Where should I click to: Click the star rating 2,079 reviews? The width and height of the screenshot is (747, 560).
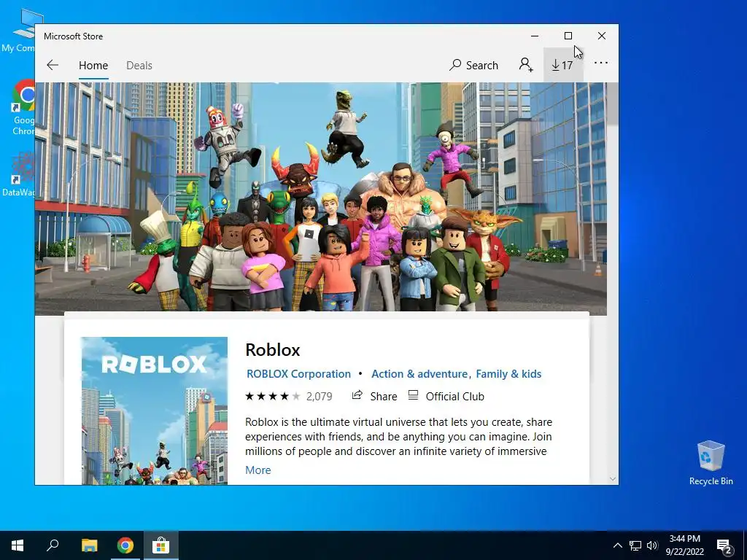pos(289,396)
